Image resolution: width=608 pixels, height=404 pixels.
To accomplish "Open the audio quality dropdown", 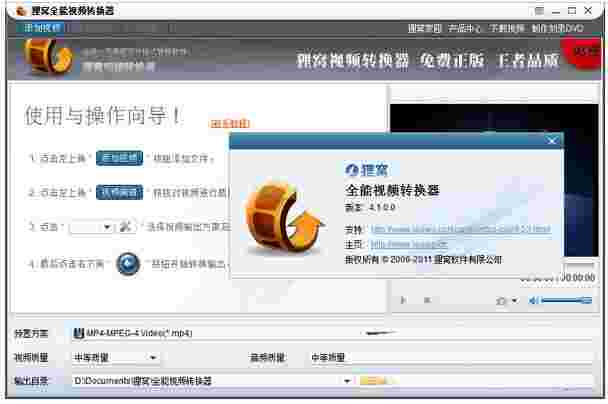I will [x=451, y=357].
